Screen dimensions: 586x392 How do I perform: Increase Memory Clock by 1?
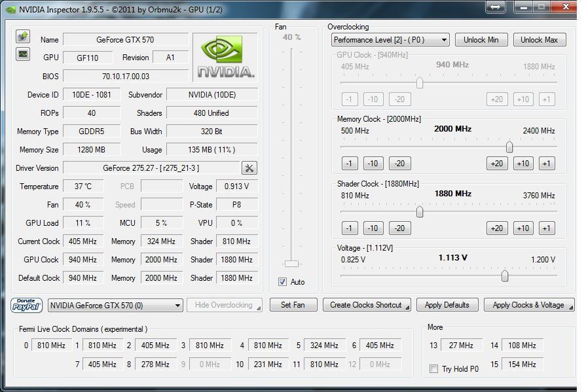[x=547, y=164]
